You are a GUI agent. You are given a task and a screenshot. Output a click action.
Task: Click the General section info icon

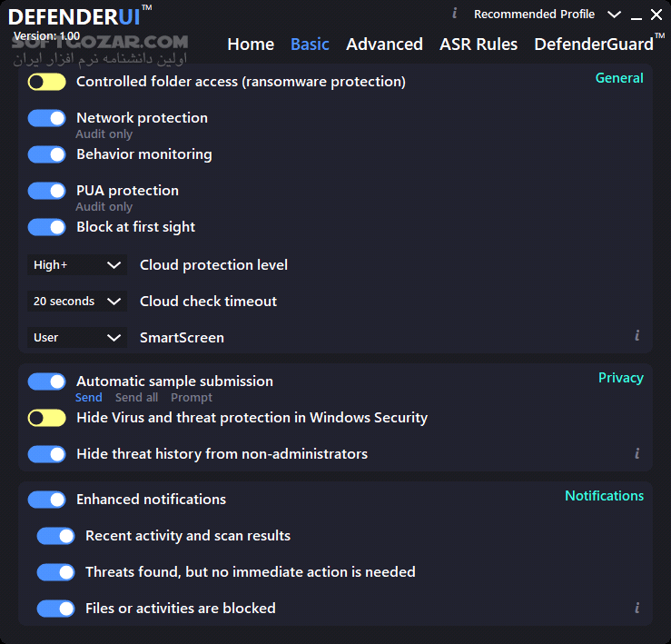point(636,335)
